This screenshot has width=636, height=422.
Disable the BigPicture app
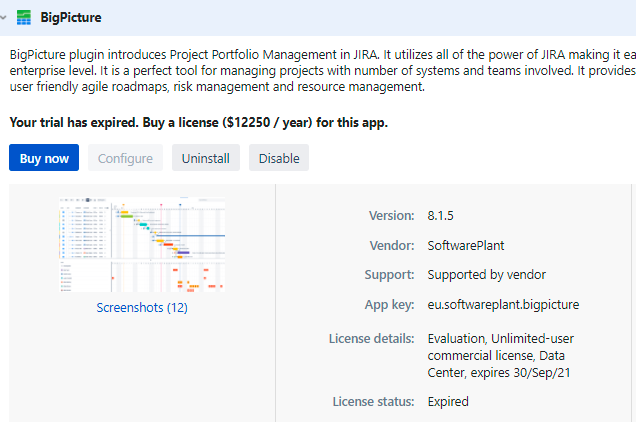point(279,158)
